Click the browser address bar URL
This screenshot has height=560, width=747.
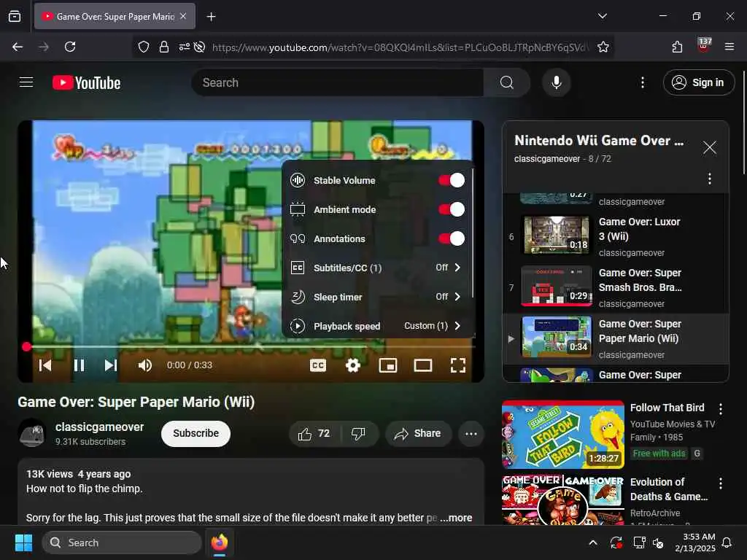(400, 47)
